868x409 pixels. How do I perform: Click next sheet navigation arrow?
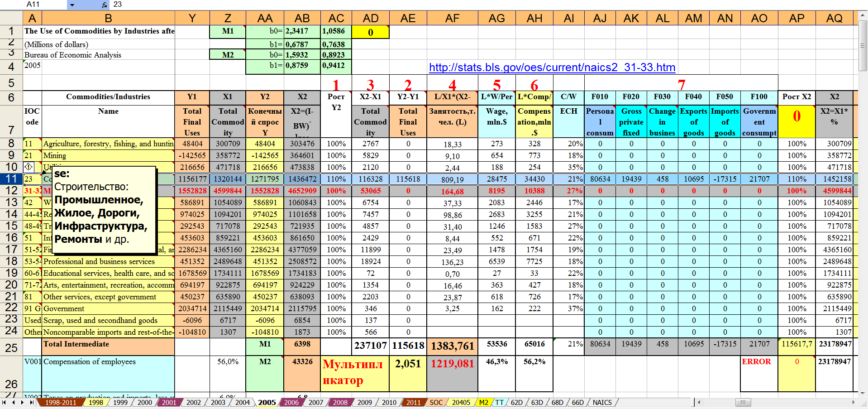22,402
